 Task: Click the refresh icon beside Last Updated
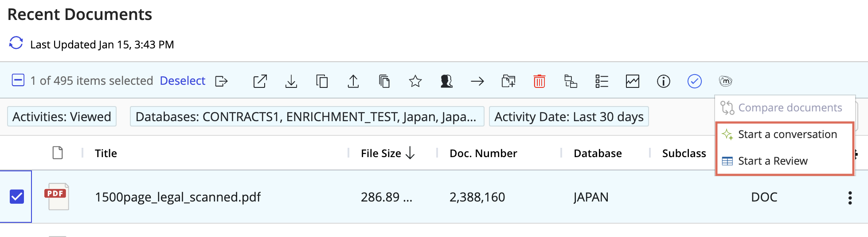pos(16,43)
